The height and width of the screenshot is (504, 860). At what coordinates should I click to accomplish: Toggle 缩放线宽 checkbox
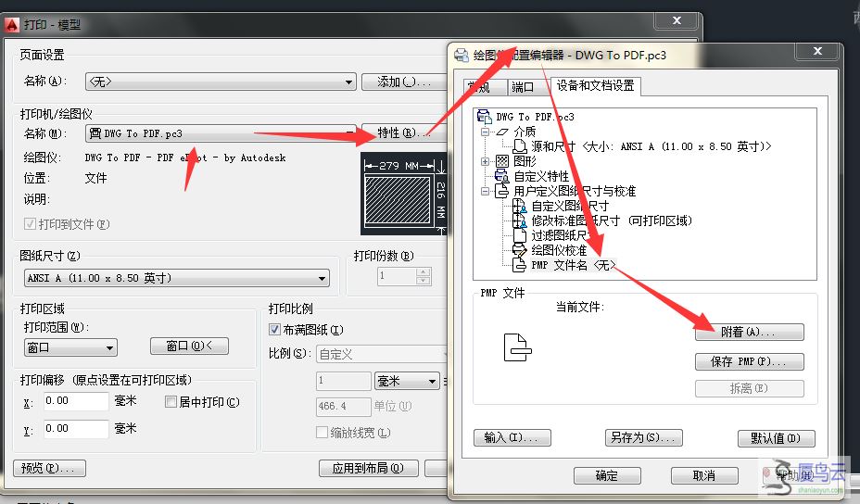(x=322, y=432)
